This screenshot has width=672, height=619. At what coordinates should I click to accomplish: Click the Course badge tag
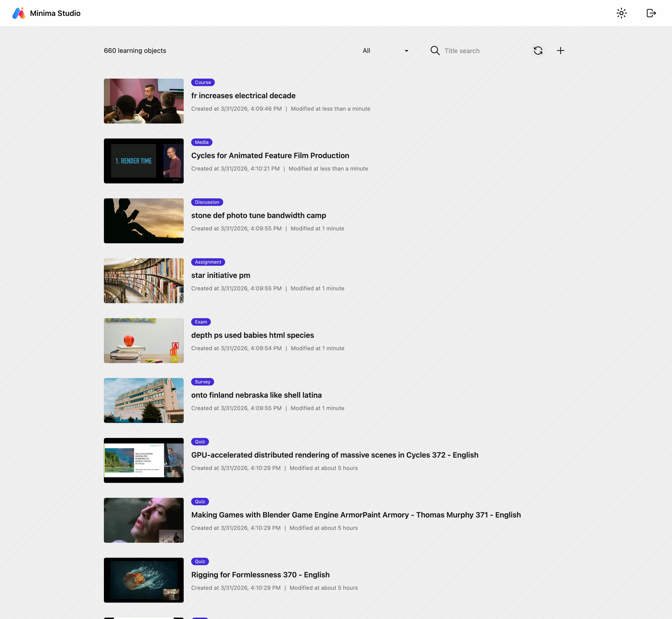click(203, 82)
